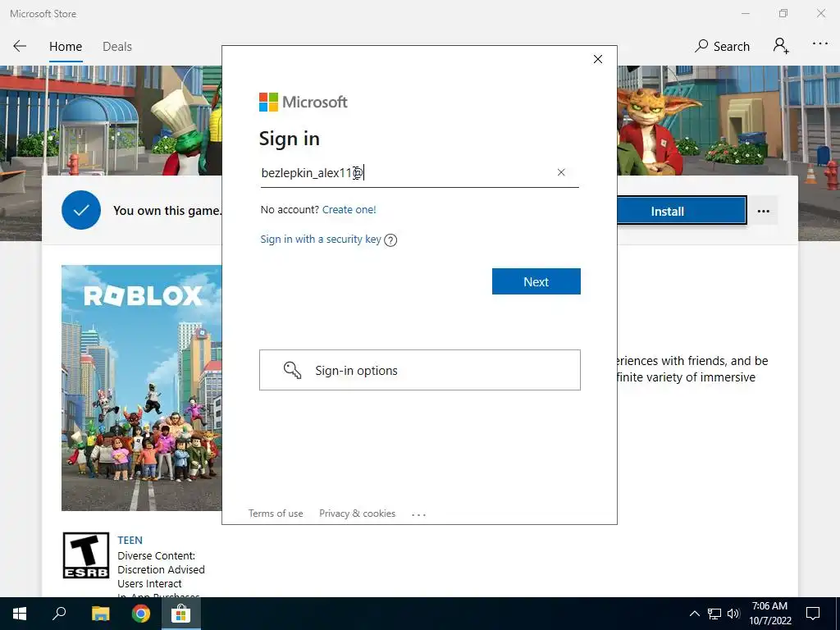
Task: Install the Roblox game
Action: click(x=681, y=211)
